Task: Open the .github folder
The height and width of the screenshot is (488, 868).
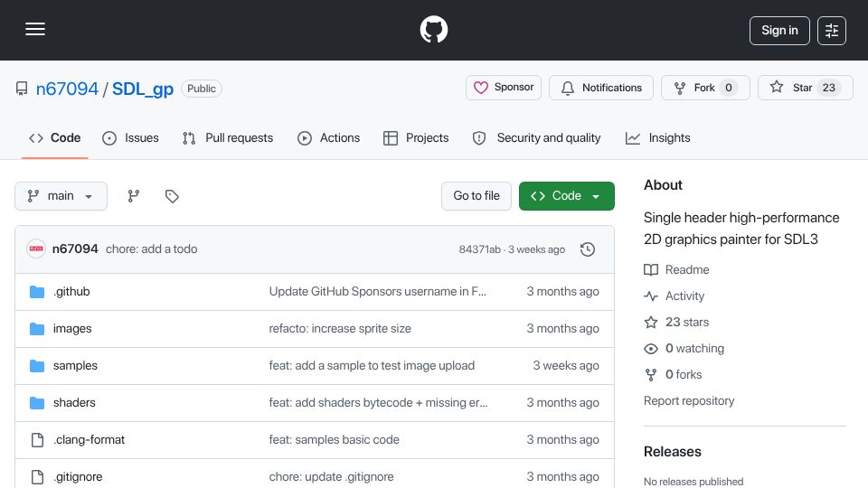Action: [71, 292]
